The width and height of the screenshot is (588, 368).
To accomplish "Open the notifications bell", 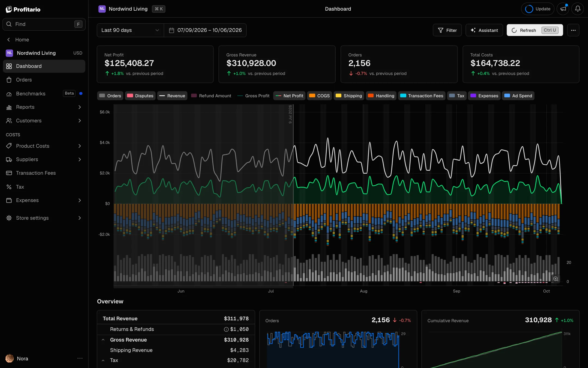I will (x=577, y=9).
